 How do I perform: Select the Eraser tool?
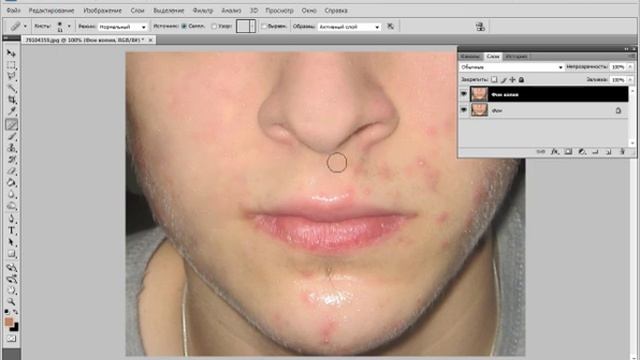pos(11,171)
